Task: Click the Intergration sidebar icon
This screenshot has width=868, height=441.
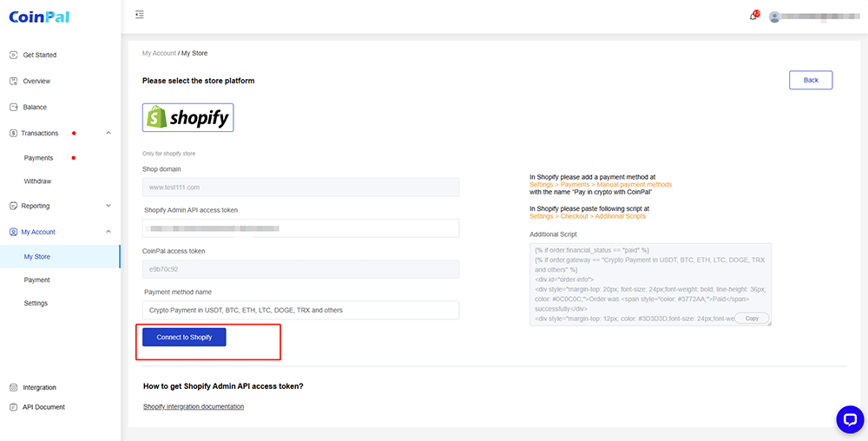Action: (x=14, y=387)
